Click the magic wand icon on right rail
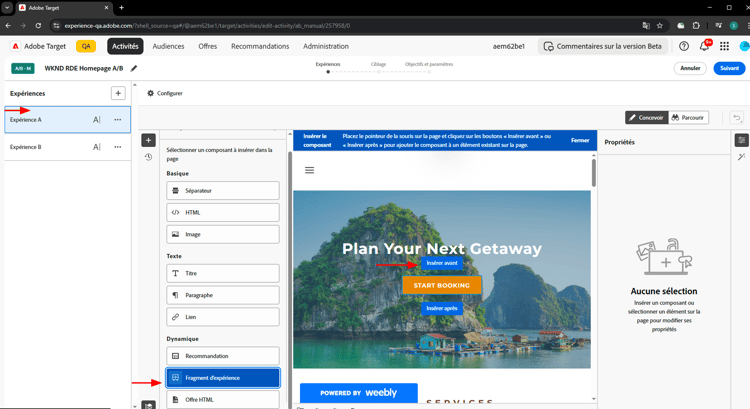Viewport: 750px width, 409px height. 742,157
